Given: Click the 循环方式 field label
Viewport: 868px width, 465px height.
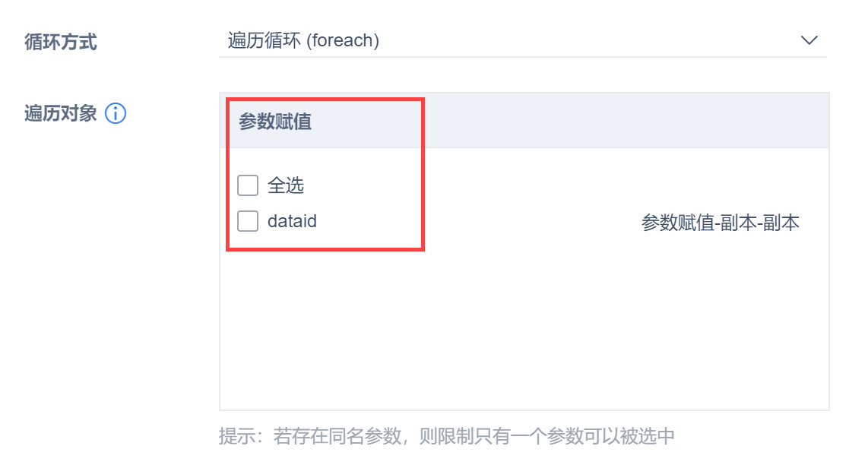Looking at the screenshot, I should point(61,42).
